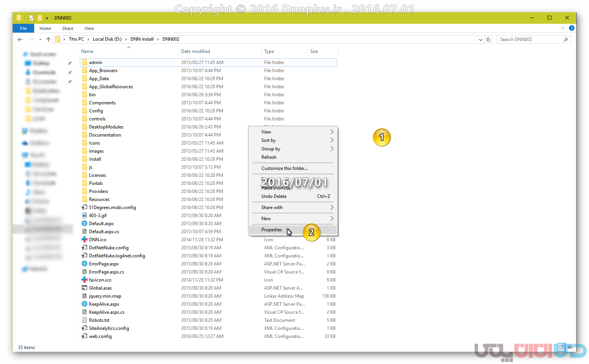Viewport: 589px width, 364px height.
Task: Expand the View submenu in context menu
Action: point(332,132)
